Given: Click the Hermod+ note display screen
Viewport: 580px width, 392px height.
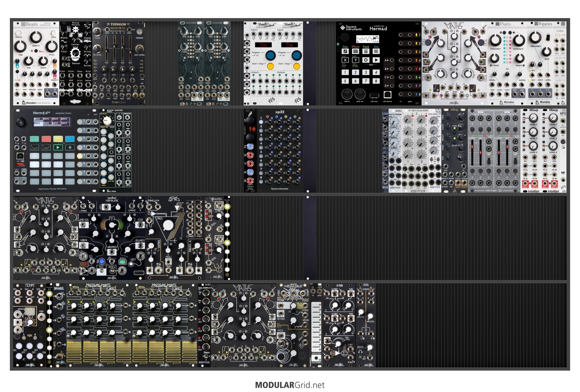Looking at the screenshot, I should pos(52,121).
